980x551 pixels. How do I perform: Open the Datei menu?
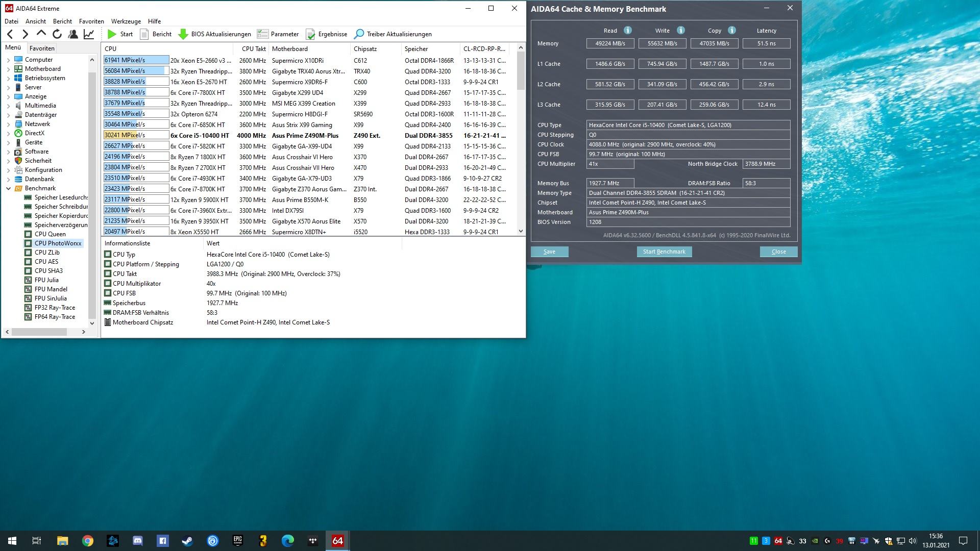(x=11, y=21)
